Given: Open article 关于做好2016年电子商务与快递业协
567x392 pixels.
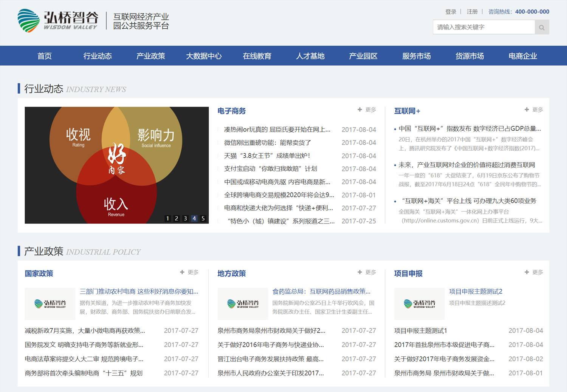Looking at the screenshot, I should [x=271, y=345].
